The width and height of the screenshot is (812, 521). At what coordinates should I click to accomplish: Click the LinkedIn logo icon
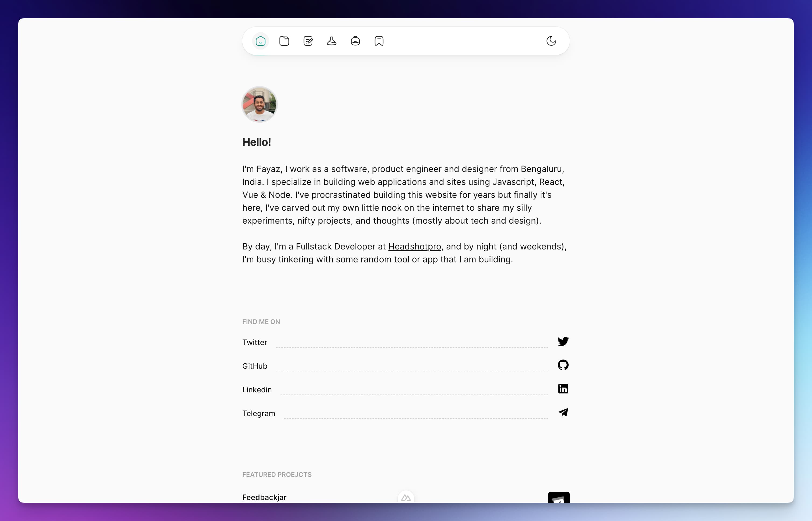coord(563,389)
